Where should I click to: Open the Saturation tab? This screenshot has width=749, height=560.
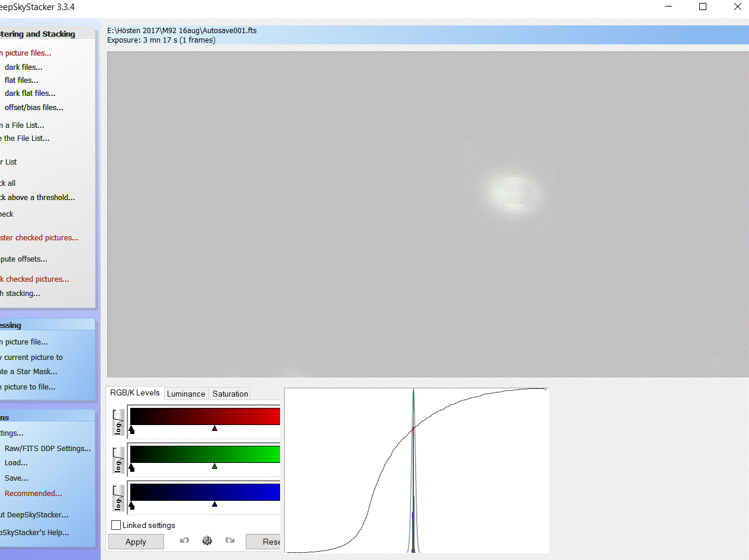pyautogui.click(x=230, y=394)
